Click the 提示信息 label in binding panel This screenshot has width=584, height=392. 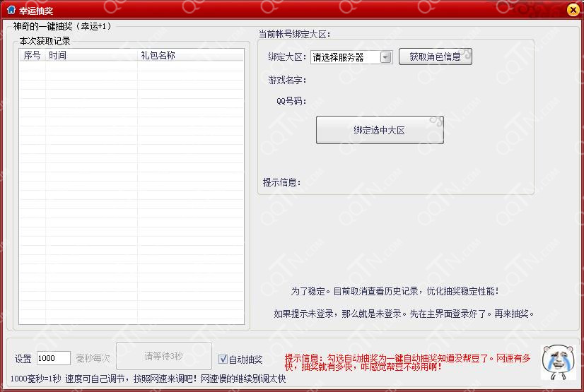coord(282,182)
